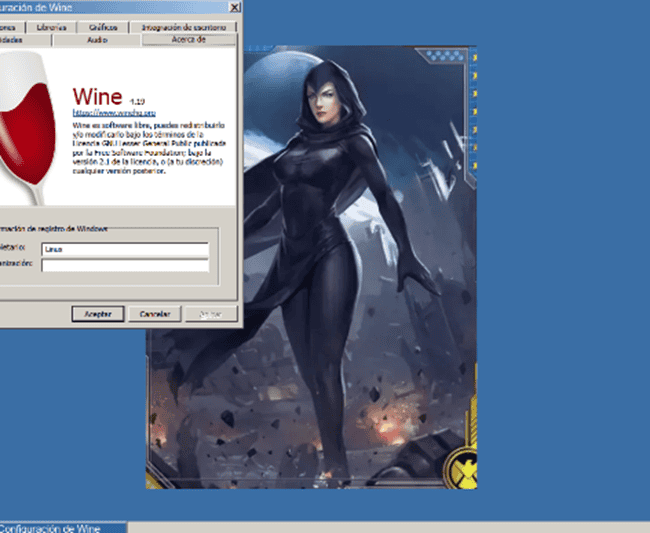Click the Cancelar button
The image size is (650, 533).
coord(154,314)
